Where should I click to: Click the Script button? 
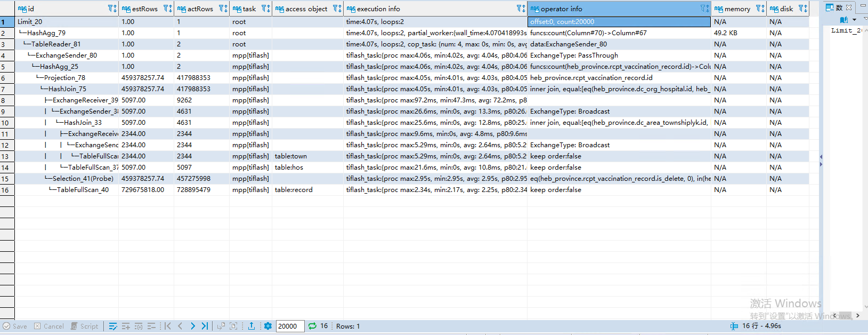point(85,326)
